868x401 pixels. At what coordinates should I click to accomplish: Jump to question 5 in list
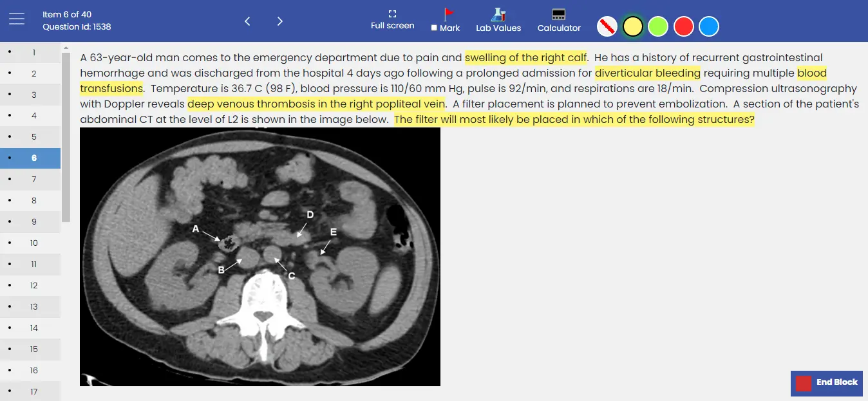[x=30, y=137]
